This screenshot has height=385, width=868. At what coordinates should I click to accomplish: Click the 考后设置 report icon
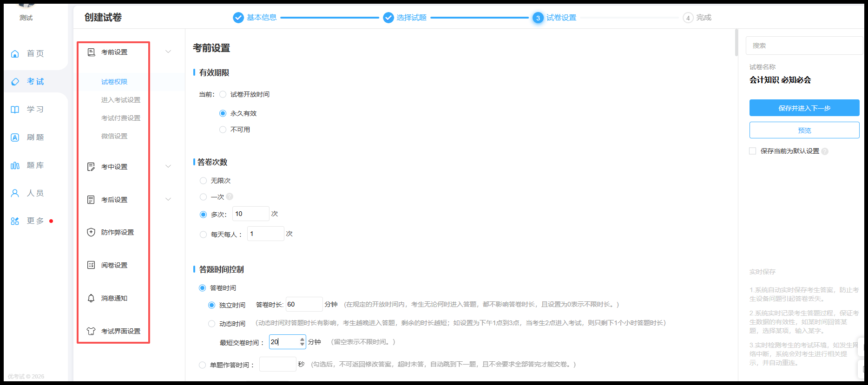(91, 200)
